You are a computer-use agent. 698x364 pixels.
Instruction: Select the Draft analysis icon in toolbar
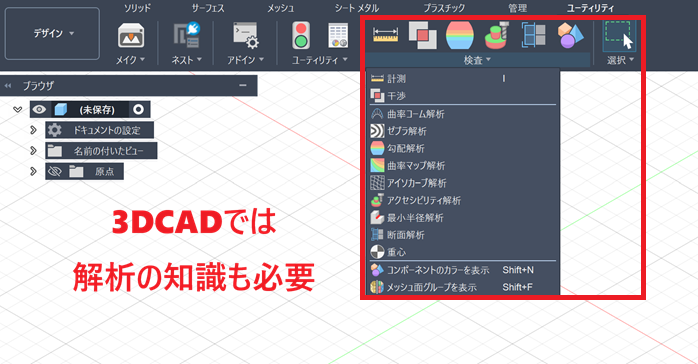[x=460, y=35]
